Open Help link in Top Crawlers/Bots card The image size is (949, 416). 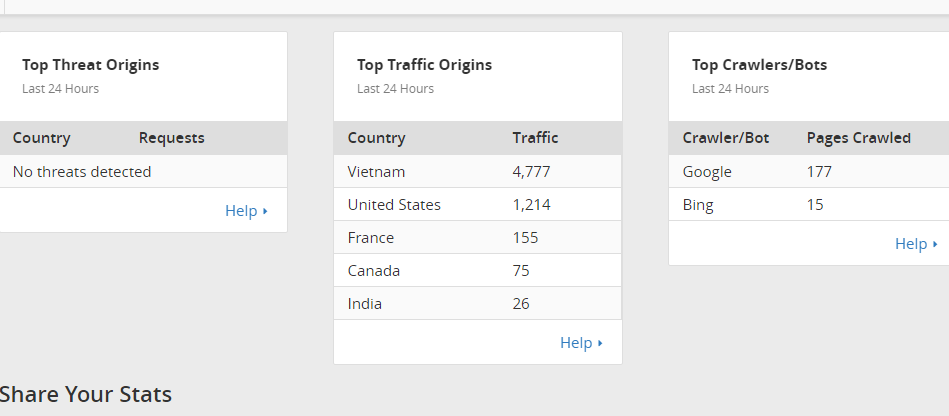[x=916, y=243]
